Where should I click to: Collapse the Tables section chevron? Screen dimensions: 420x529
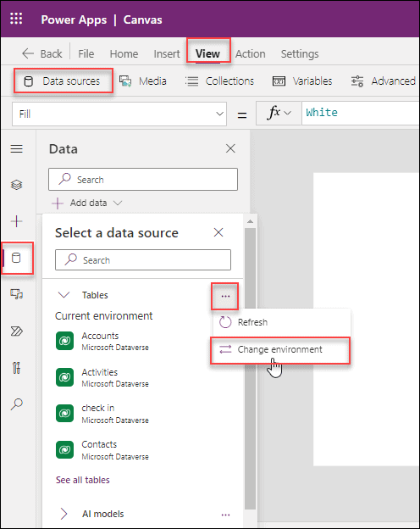pos(64,295)
